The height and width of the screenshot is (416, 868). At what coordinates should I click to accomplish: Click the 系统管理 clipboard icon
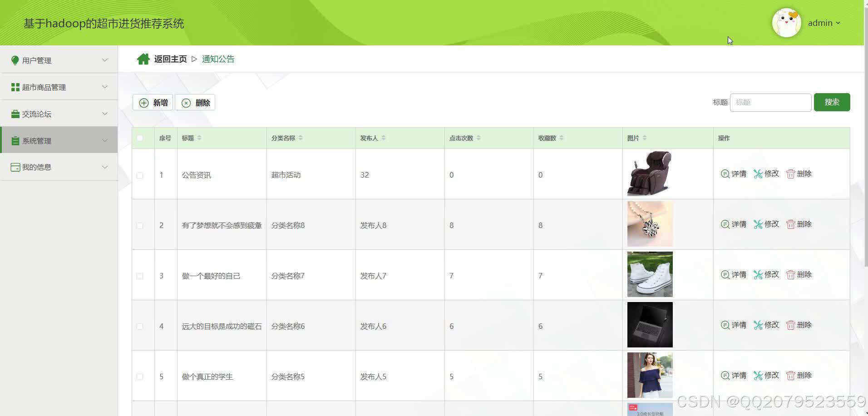pos(15,141)
